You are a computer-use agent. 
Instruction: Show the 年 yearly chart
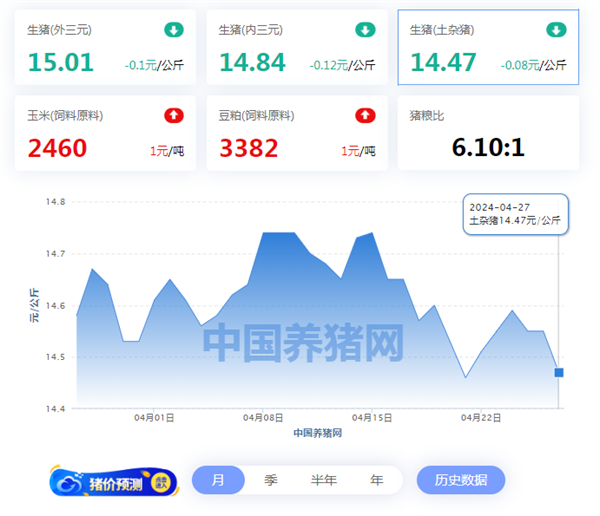tap(376, 480)
